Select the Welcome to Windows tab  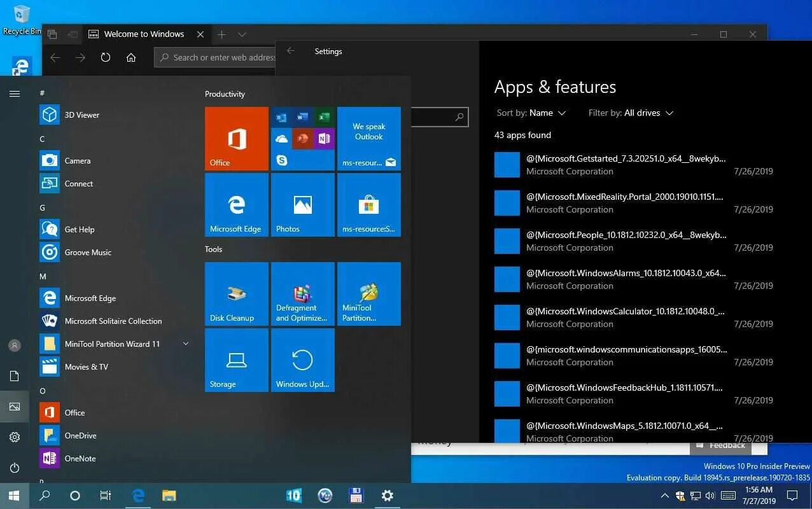click(x=146, y=34)
